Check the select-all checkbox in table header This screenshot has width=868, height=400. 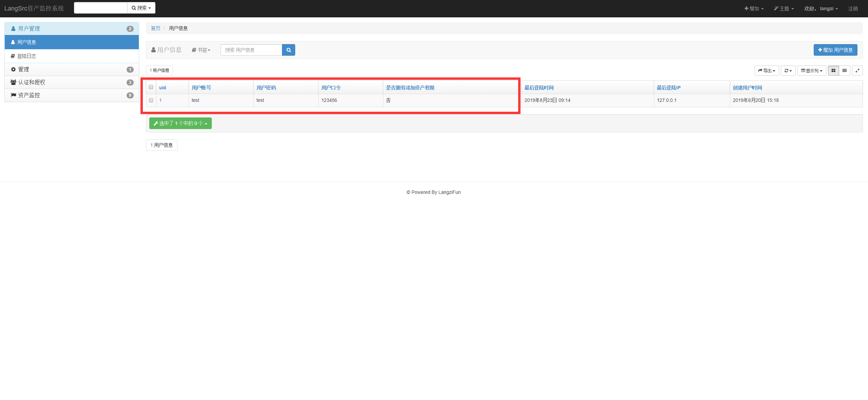[x=151, y=87]
